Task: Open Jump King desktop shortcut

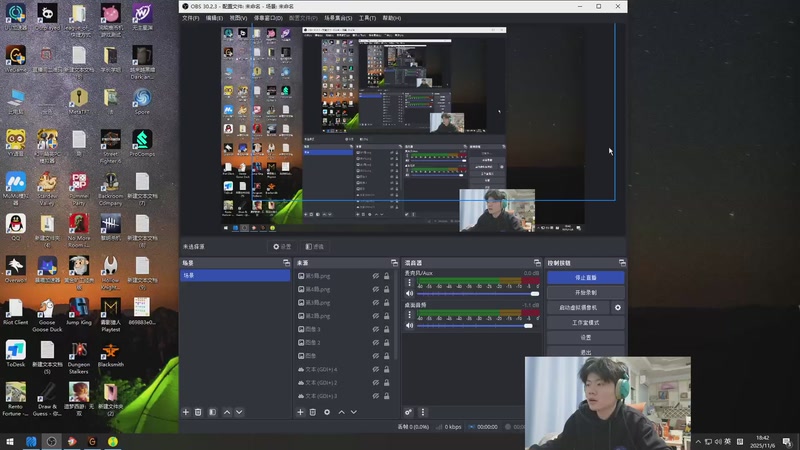Action: tap(79, 312)
